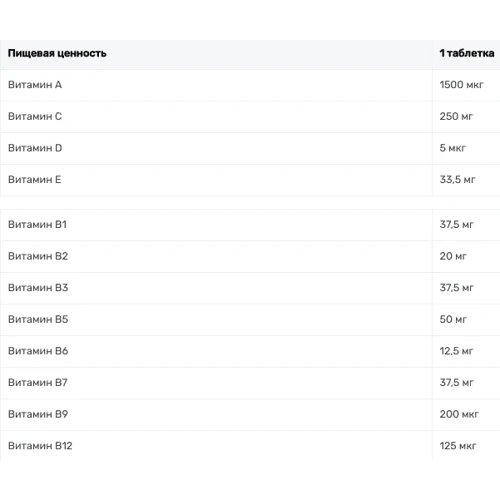This screenshot has height=500, width=500.
Task: Select the 'Витамин B6' row label
Action: [x=38, y=351]
